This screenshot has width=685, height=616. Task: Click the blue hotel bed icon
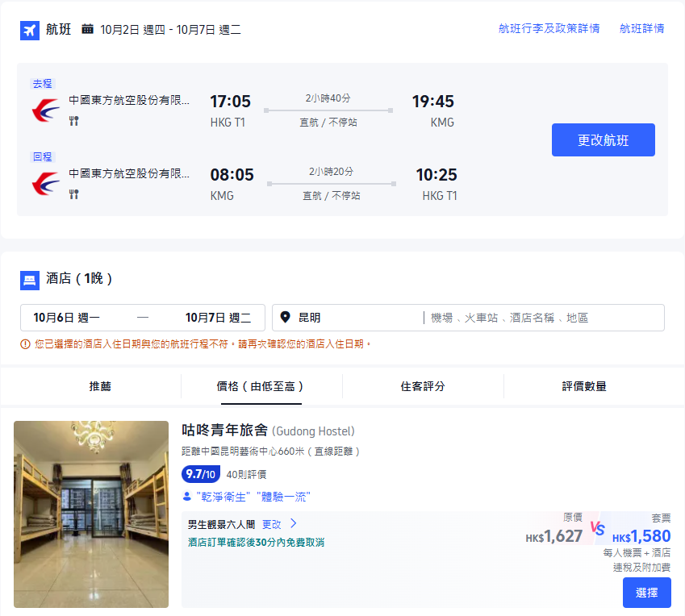pos(30,281)
